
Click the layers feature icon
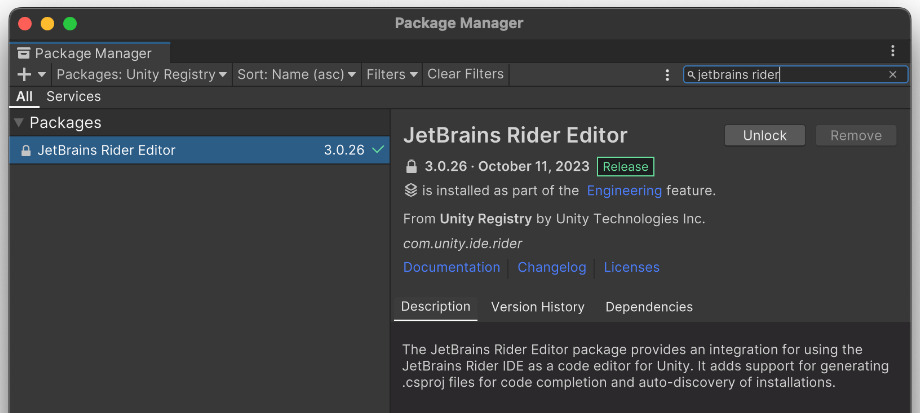(x=411, y=191)
